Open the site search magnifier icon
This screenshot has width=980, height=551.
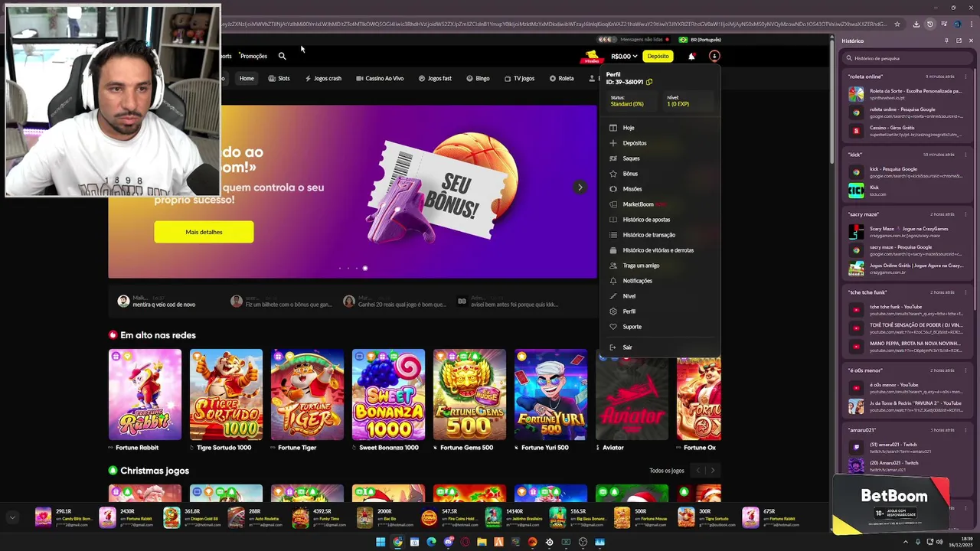click(x=282, y=56)
